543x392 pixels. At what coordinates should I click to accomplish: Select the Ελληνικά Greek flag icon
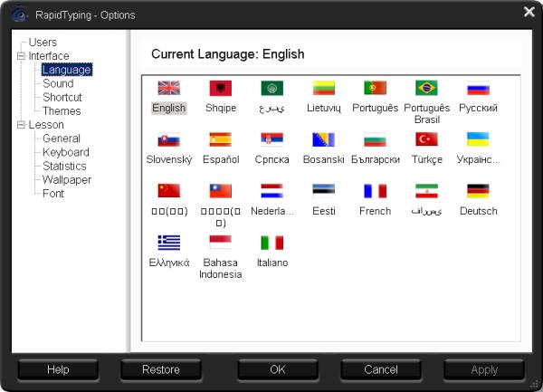pos(169,243)
